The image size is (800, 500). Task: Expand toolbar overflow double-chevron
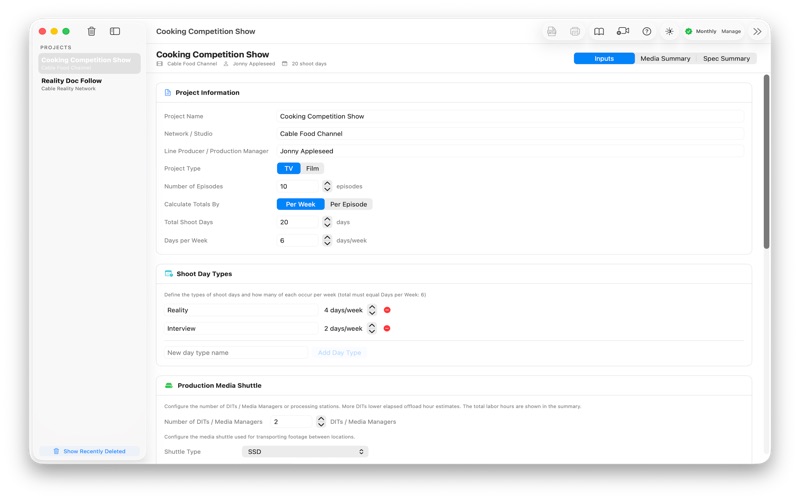click(757, 31)
